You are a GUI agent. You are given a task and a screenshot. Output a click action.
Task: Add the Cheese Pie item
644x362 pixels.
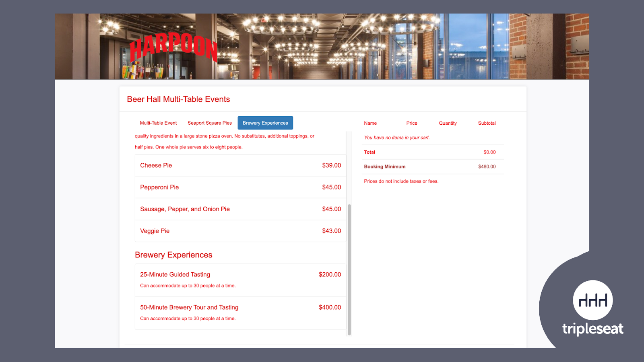point(240,165)
